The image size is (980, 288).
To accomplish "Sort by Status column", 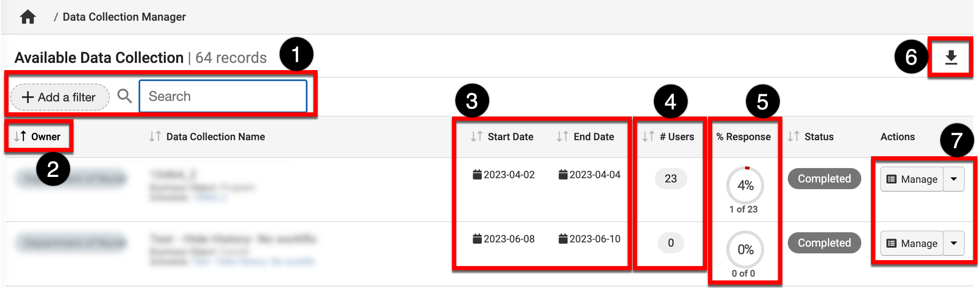I will pyautogui.click(x=794, y=136).
